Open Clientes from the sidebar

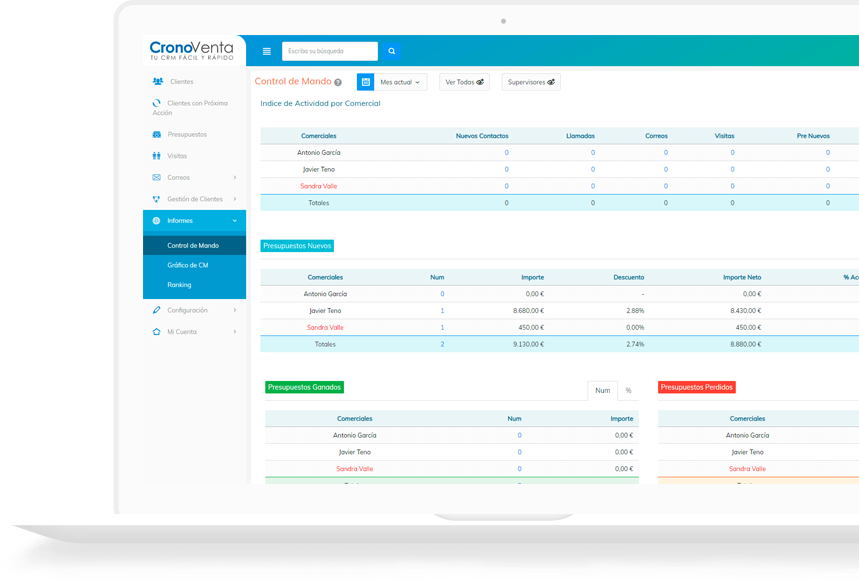(x=181, y=82)
